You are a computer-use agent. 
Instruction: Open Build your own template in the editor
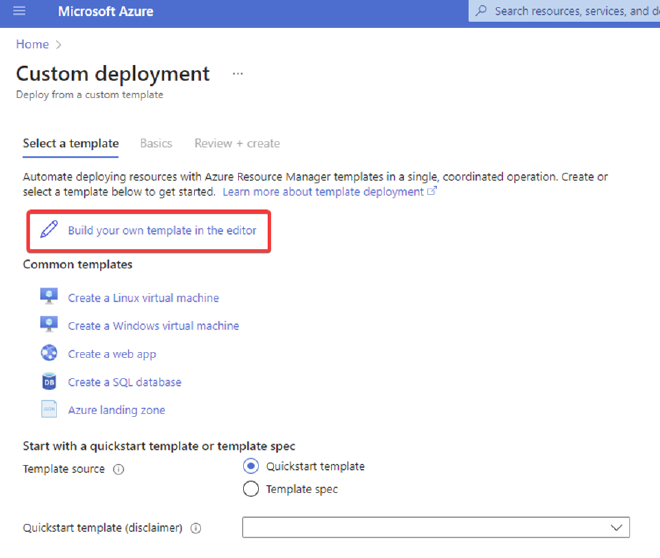[162, 231]
